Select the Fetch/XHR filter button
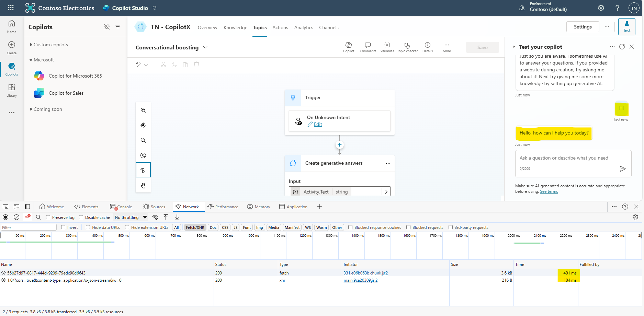Screen dimensions: 644x316 click(x=195, y=227)
